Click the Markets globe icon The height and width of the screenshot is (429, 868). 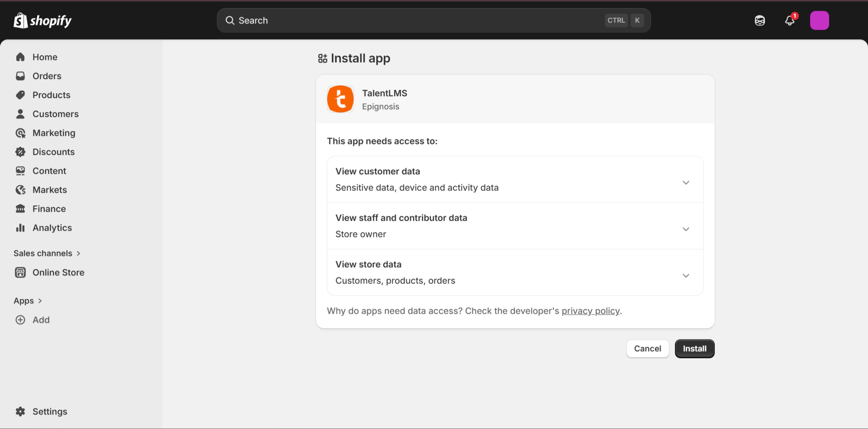coord(20,190)
